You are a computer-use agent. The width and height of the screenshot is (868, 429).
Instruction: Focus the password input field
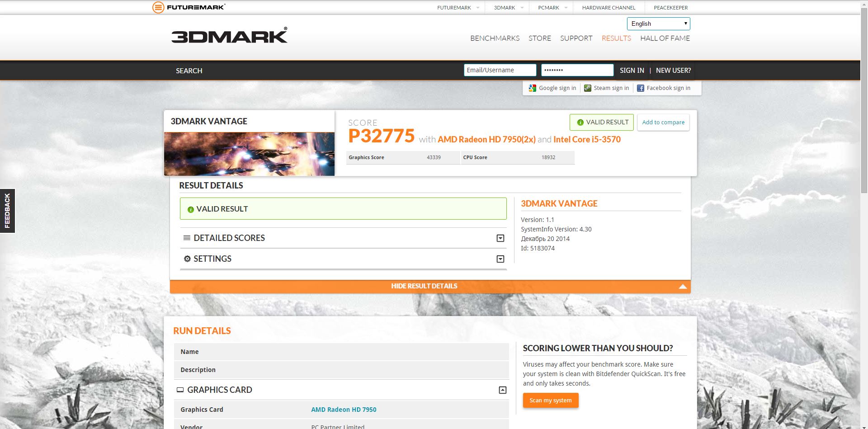coord(577,70)
